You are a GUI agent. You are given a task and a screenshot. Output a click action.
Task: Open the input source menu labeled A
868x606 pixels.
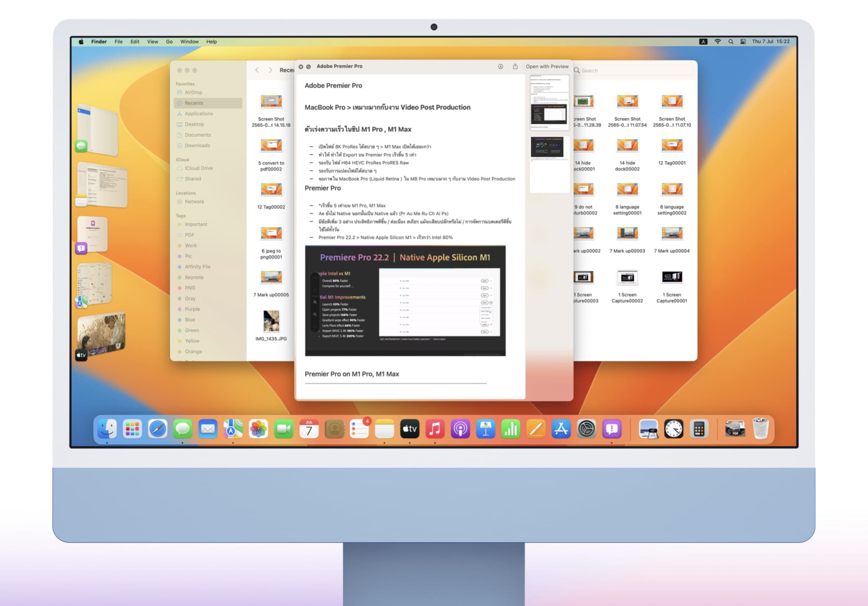[704, 42]
